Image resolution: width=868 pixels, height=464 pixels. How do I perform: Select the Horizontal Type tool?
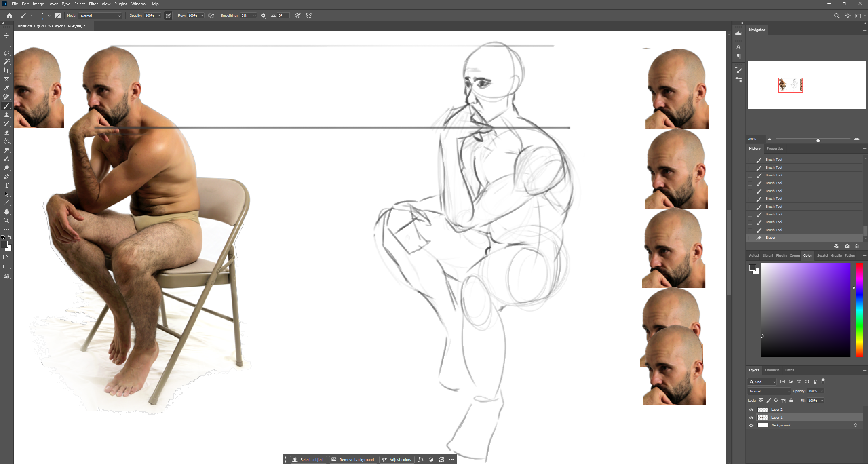(x=6, y=186)
